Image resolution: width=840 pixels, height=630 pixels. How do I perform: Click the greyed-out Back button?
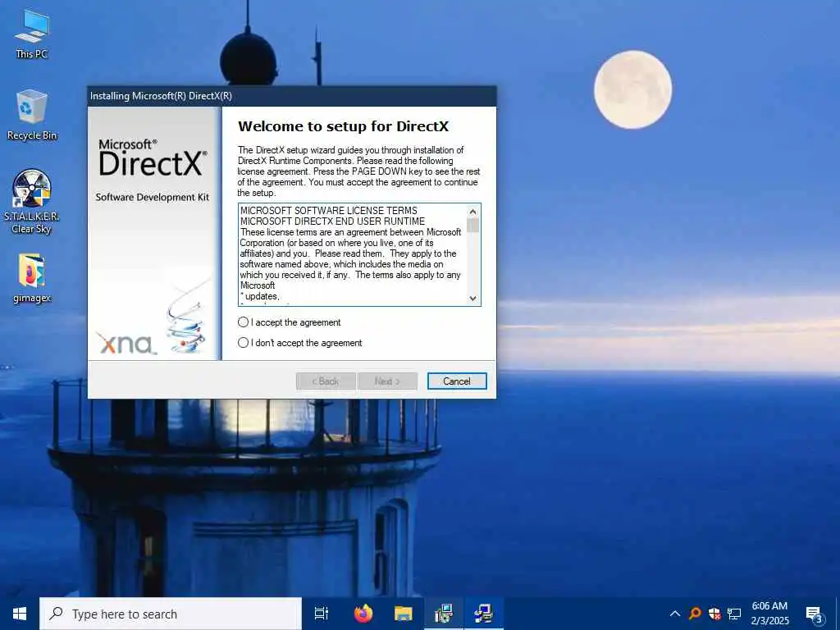point(325,381)
